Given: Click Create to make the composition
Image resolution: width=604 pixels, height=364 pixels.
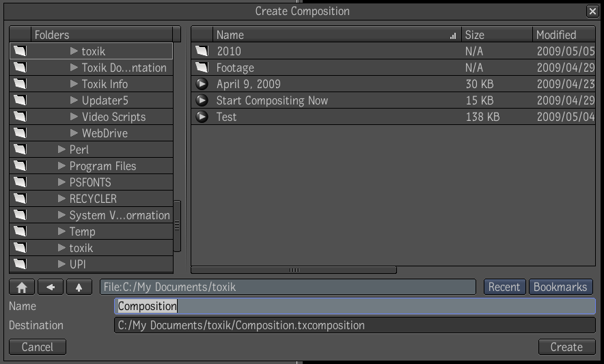Looking at the screenshot, I should pyautogui.click(x=566, y=347).
